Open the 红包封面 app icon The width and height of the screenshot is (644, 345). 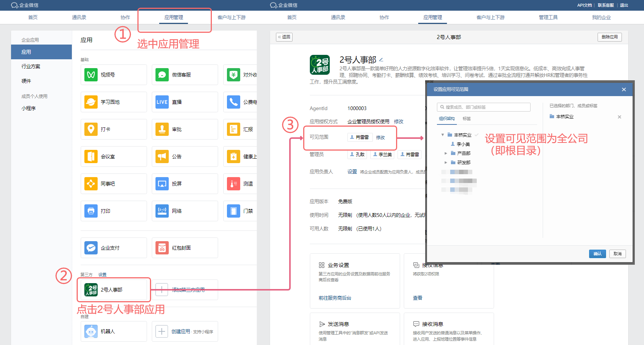click(x=162, y=248)
